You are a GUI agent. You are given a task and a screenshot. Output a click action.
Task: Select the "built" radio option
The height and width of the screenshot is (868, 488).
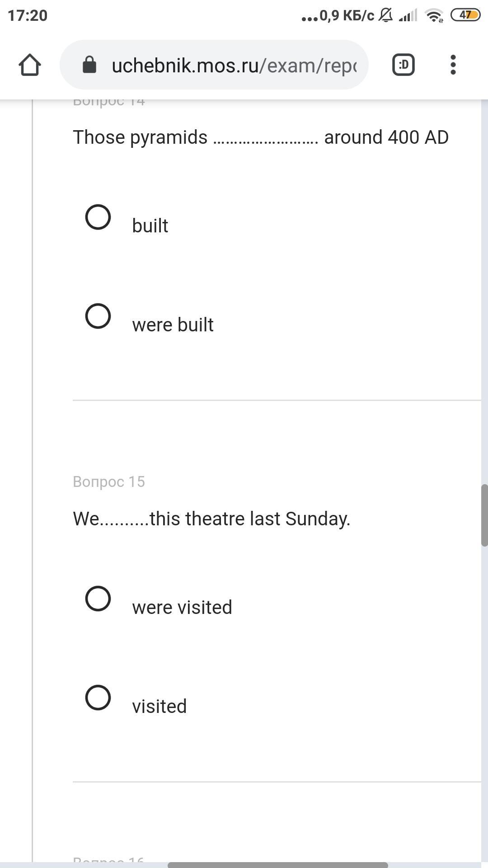[98, 217]
